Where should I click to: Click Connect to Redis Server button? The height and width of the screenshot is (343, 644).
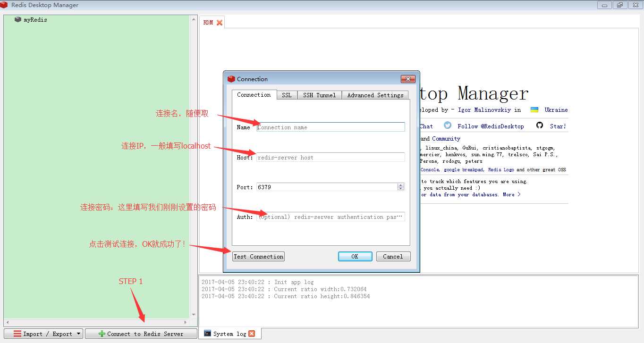pos(141,334)
